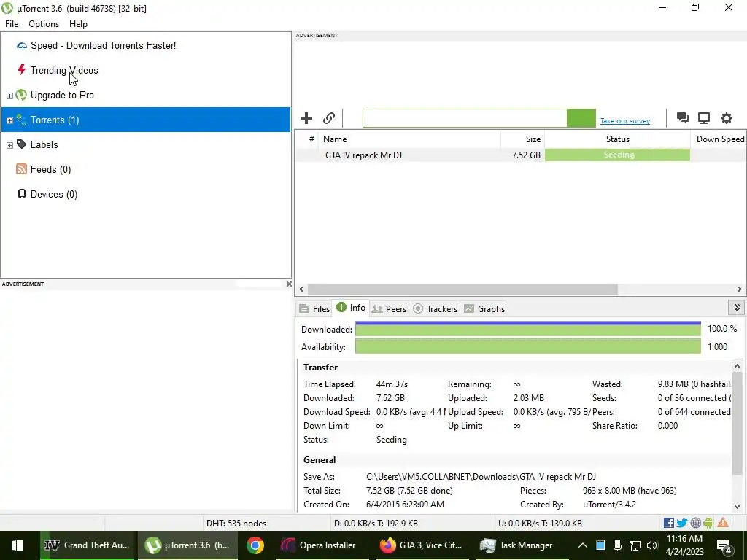The image size is (747, 560).
Task: Click the Availability bar
Action: tap(528, 346)
